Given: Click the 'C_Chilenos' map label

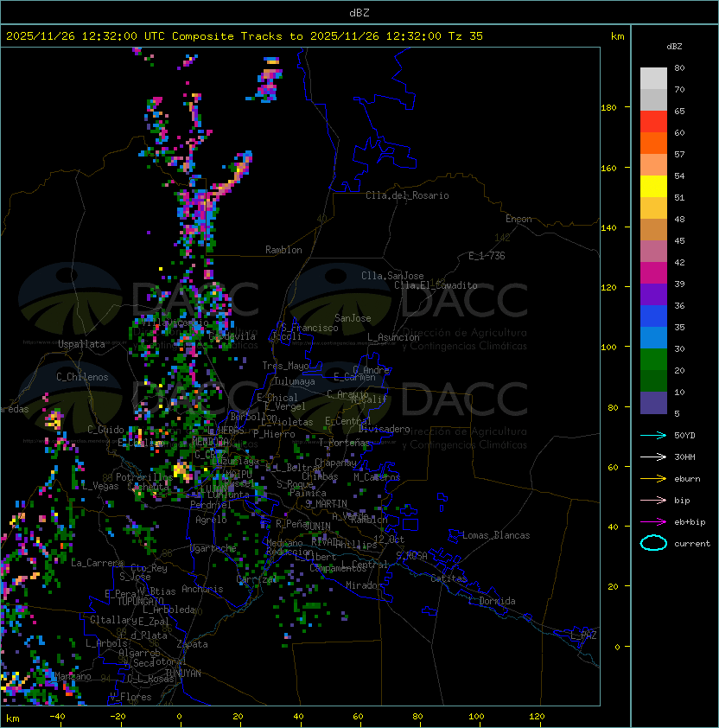Looking at the screenshot, I should (82, 377).
